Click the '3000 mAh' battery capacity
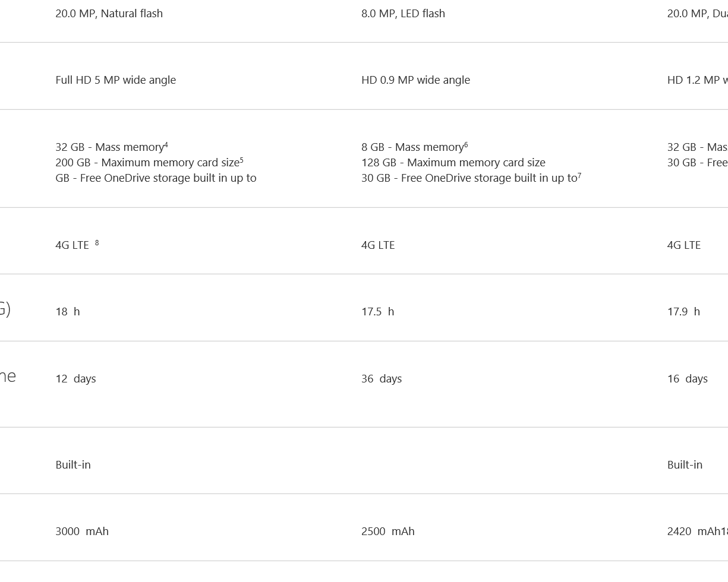 (x=82, y=532)
